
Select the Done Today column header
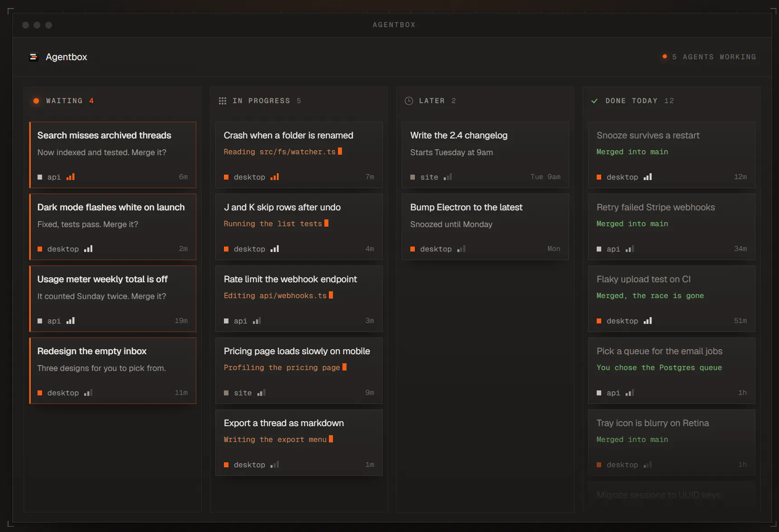click(x=672, y=101)
